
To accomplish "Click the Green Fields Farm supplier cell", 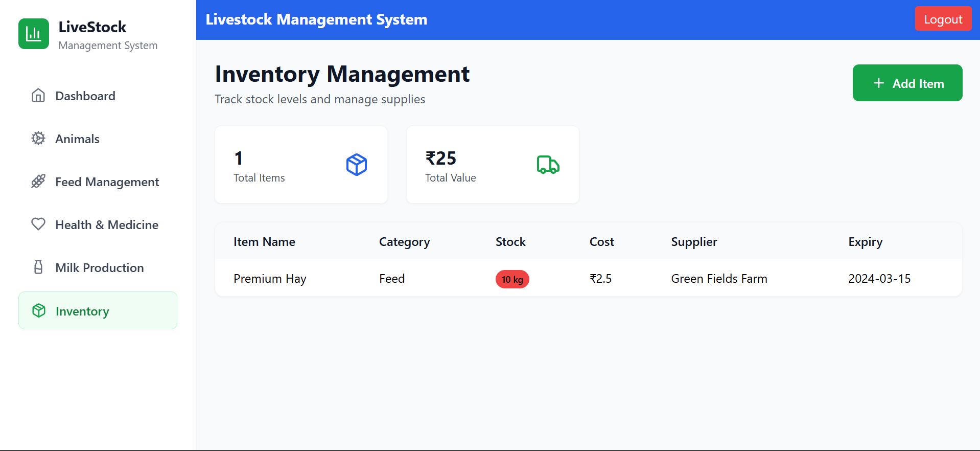I will [719, 279].
